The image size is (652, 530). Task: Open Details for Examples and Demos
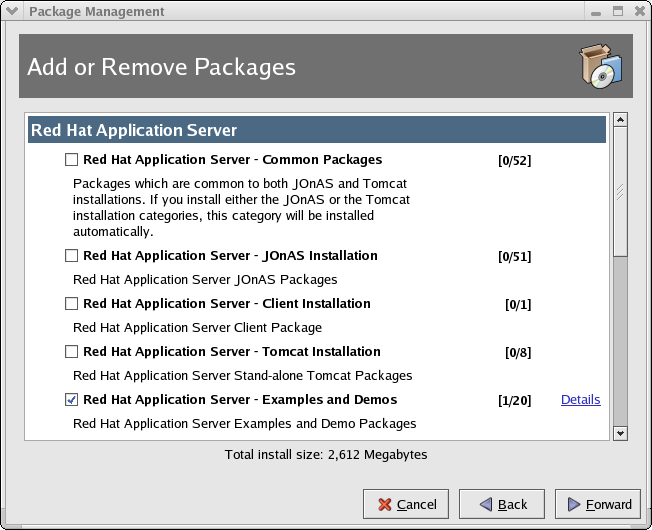click(x=580, y=400)
